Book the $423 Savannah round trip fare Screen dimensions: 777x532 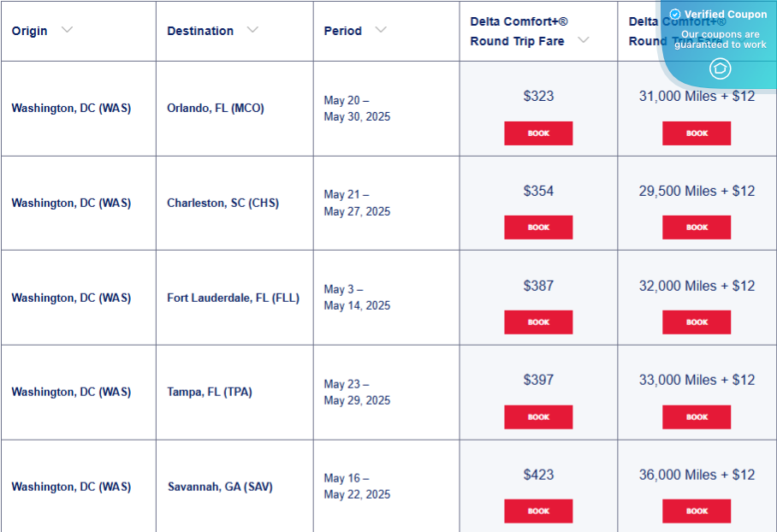[x=538, y=511]
